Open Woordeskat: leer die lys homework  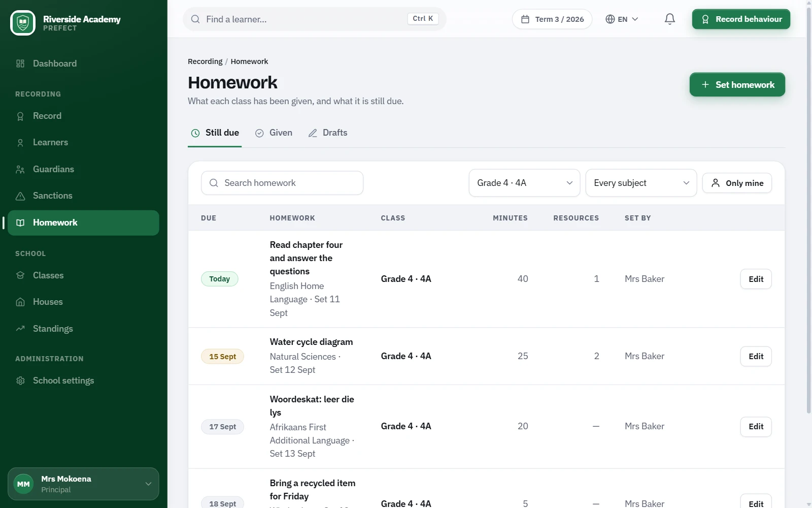(312, 406)
